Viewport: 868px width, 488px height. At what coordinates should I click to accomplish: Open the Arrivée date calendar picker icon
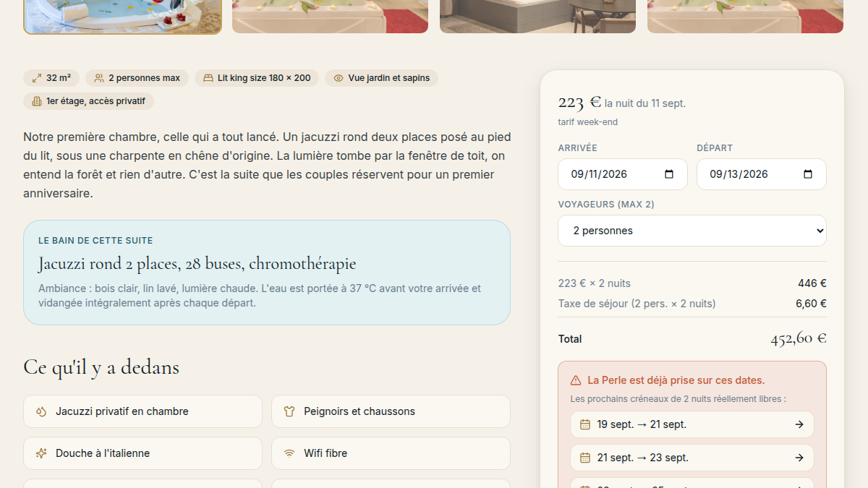669,174
